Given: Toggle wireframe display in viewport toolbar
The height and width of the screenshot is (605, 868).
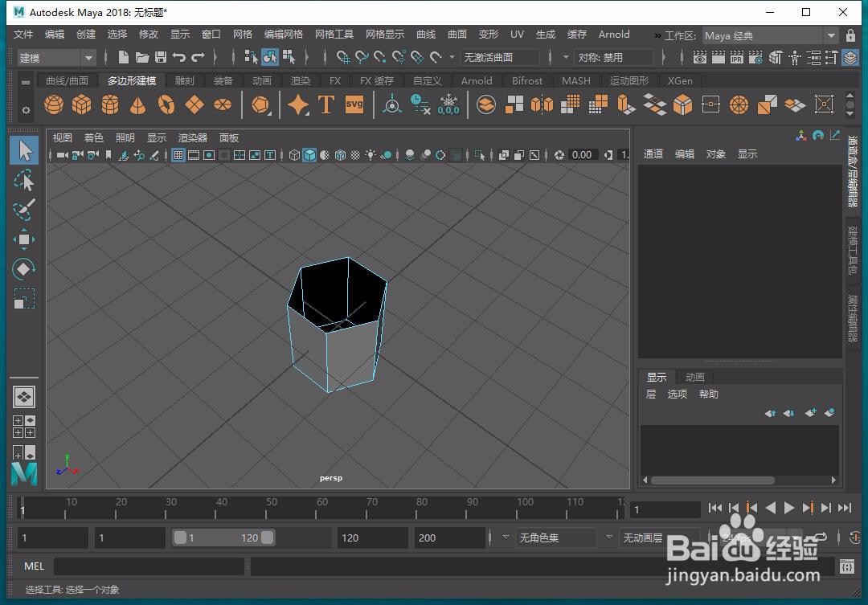Looking at the screenshot, I should [x=294, y=155].
